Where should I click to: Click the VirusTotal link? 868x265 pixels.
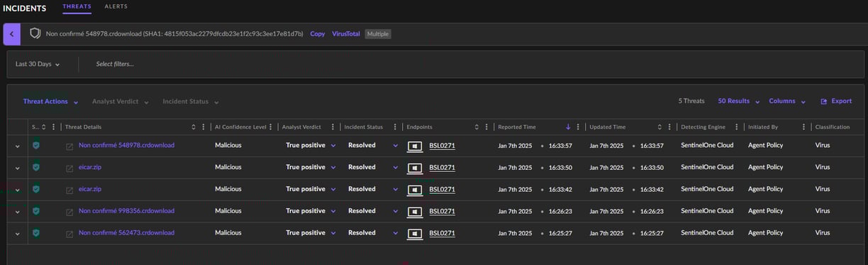click(x=346, y=33)
